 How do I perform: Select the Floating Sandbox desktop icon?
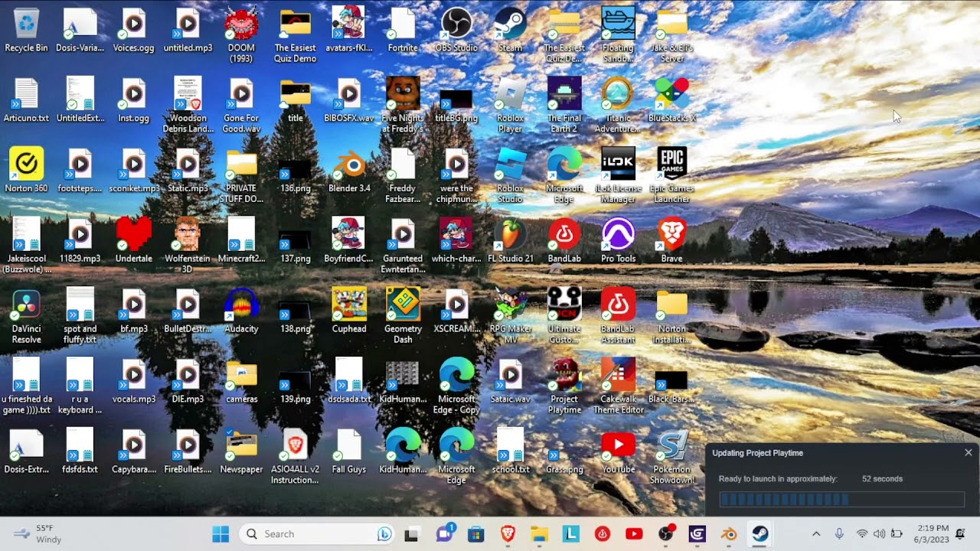coord(618,36)
